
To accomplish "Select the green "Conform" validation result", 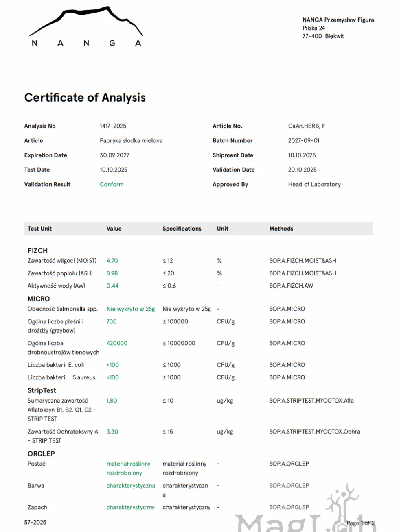I will [x=112, y=185].
